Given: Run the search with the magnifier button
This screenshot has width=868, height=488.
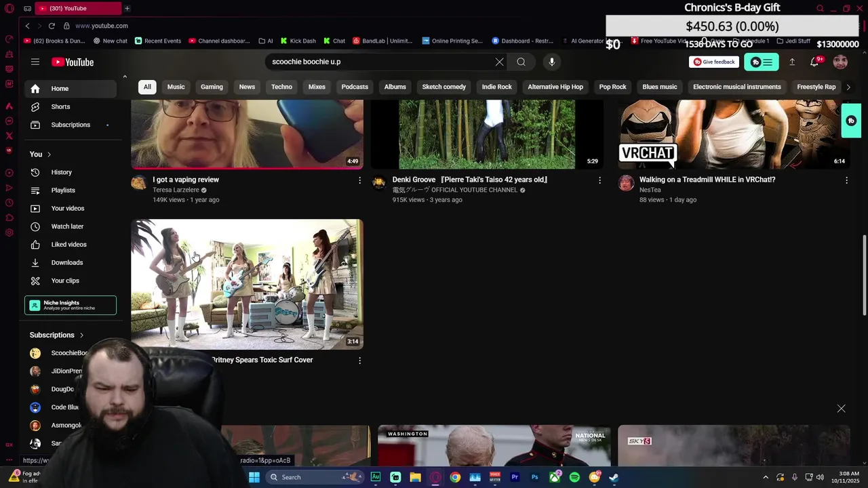Looking at the screenshot, I should point(521,62).
